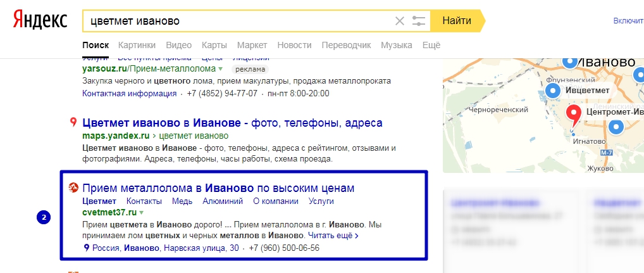Open the Медь sitelink
Image resolution: width=644 pixels, height=273 pixels.
point(182,201)
